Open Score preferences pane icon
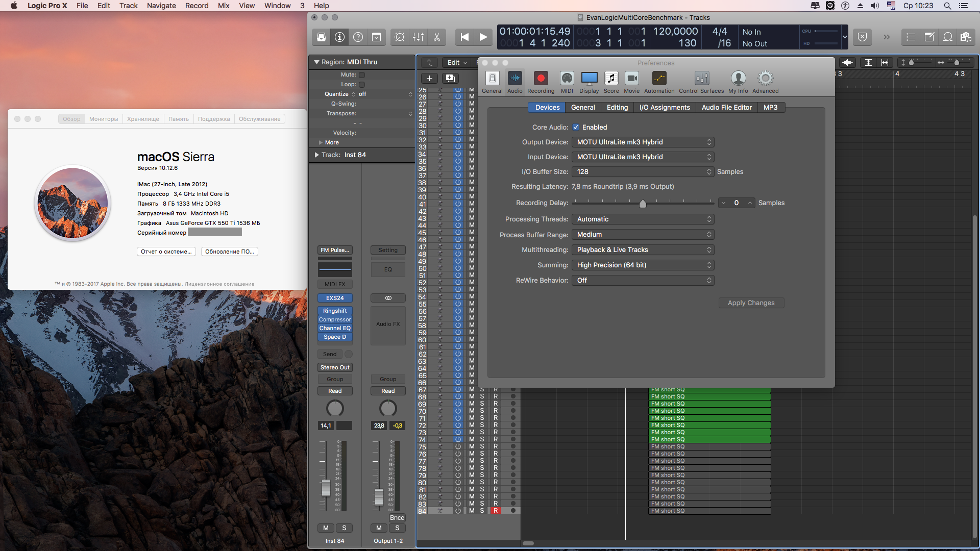Image resolution: width=980 pixels, height=551 pixels. click(611, 82)
